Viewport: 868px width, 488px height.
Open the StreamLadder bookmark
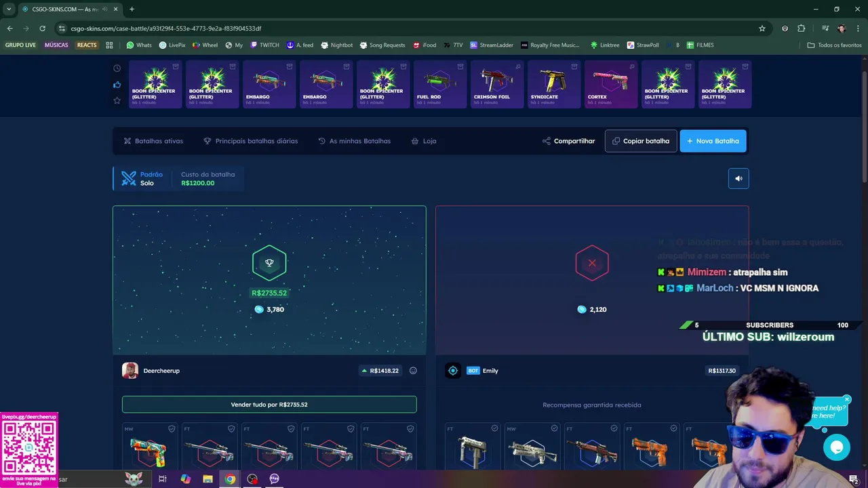coord(492,45)
